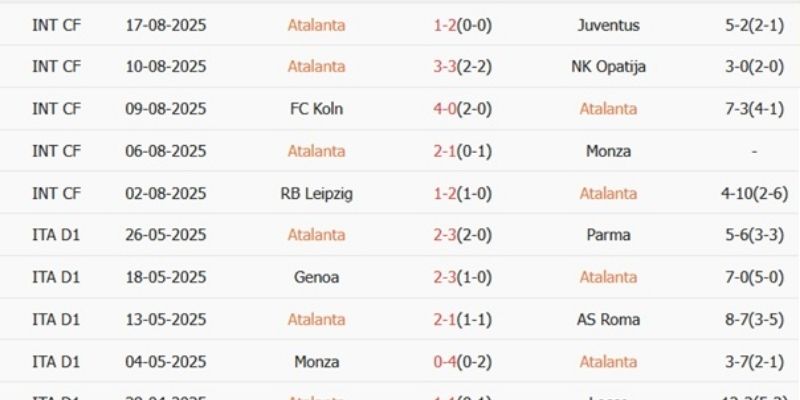Open the 1-2(0-0) score against Juventus
The height and width of the screenshot is (400, 800).
[x=459, y=25]
